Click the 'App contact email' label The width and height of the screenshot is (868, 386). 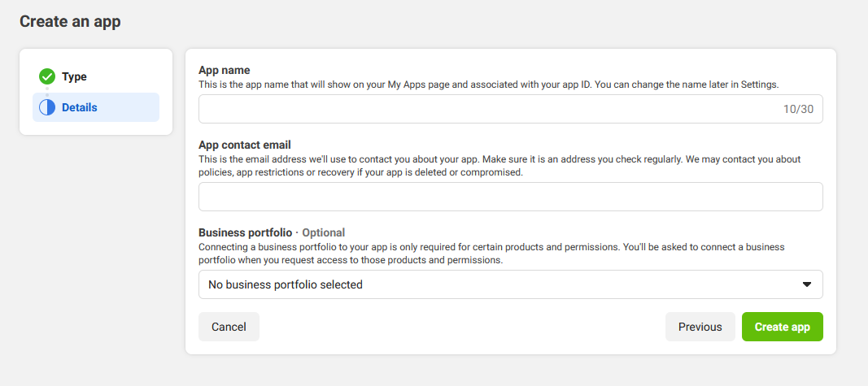[x=245, y=145]
